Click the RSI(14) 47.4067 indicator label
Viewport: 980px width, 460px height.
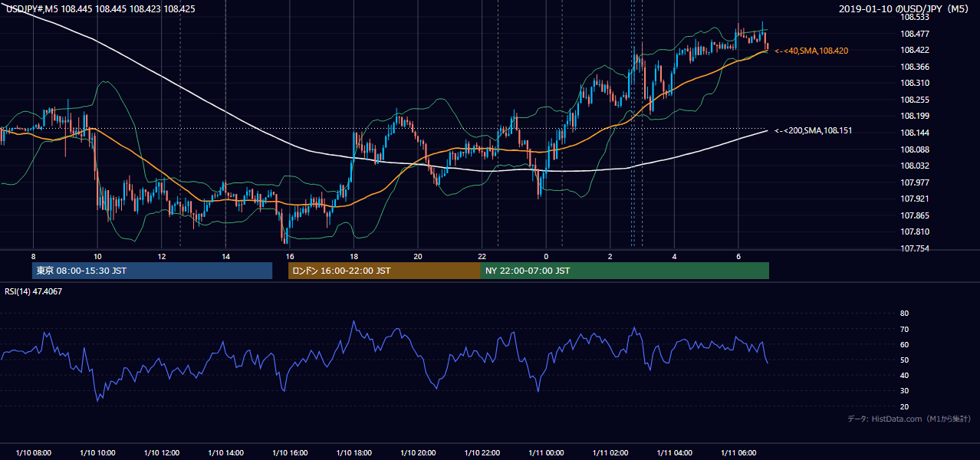34,291
